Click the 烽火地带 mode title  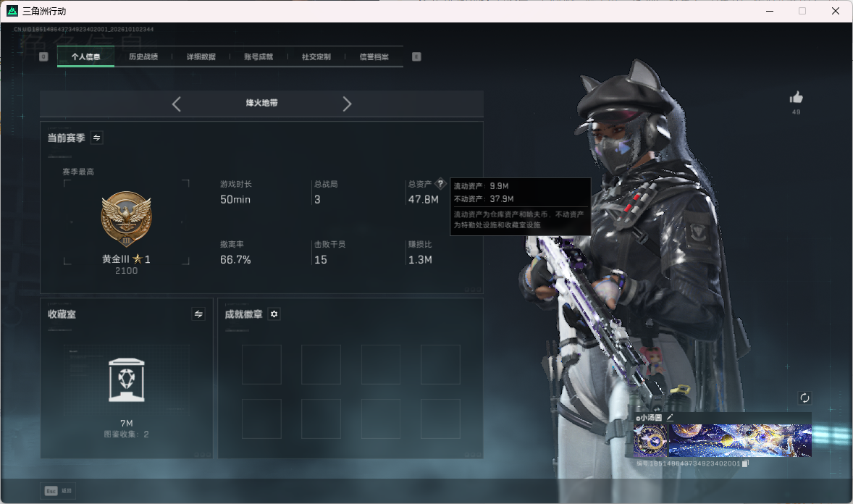(x=261, y=103)
